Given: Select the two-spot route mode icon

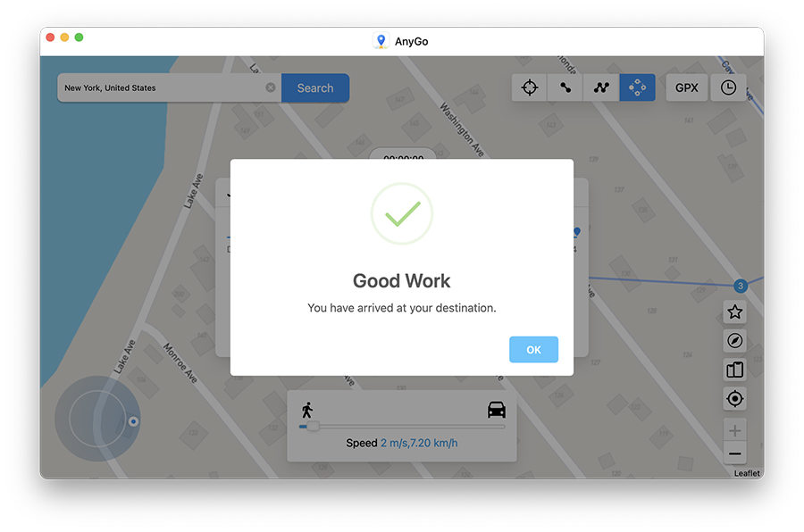Looking at the screenshot, I should (565, 87).
